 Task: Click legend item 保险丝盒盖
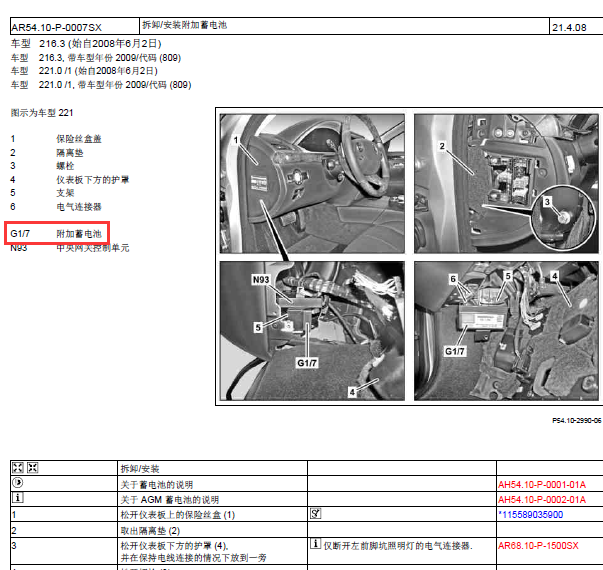[x=79, y=139]
